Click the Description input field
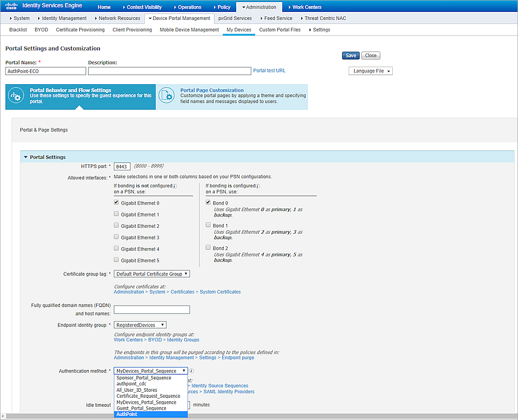This screenshot has width=518, height=420. [169, 71]
